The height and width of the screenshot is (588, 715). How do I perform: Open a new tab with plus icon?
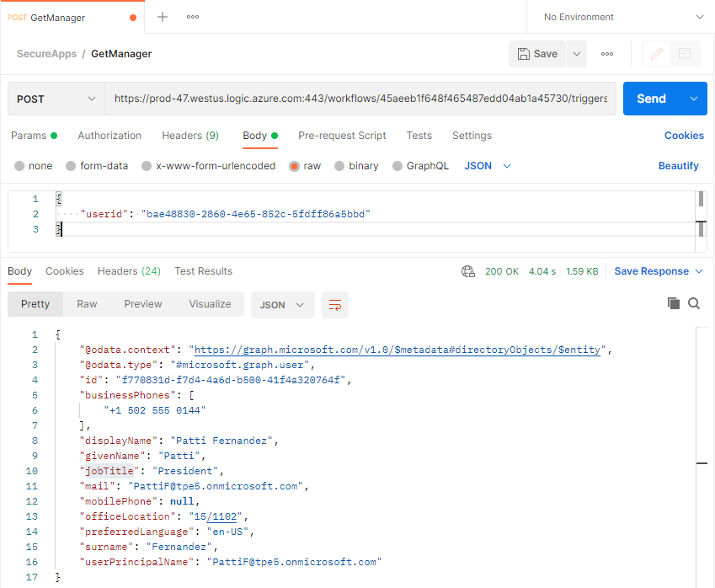(x=163, y=17)
